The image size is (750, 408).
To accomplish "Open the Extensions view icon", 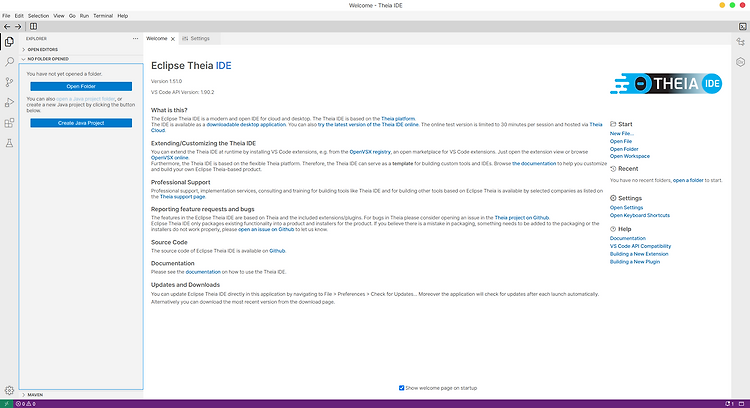I will tap(9, 123).
